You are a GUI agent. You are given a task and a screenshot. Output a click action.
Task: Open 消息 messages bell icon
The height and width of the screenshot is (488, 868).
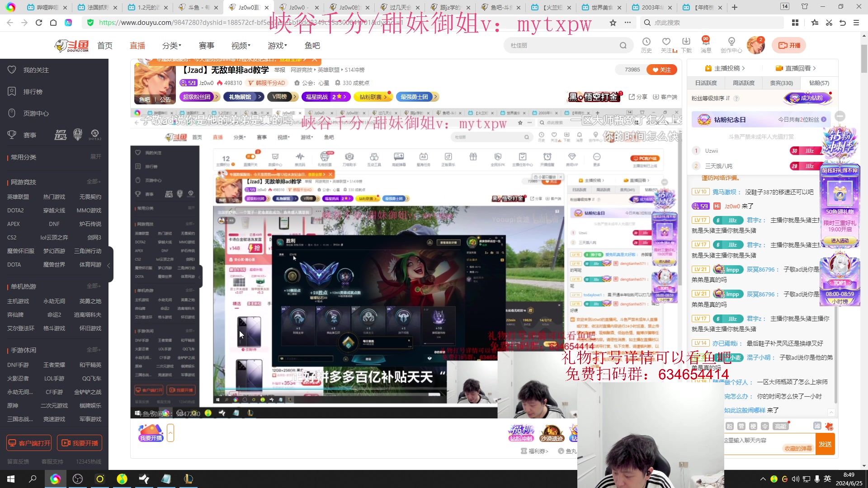pos(706,45)
